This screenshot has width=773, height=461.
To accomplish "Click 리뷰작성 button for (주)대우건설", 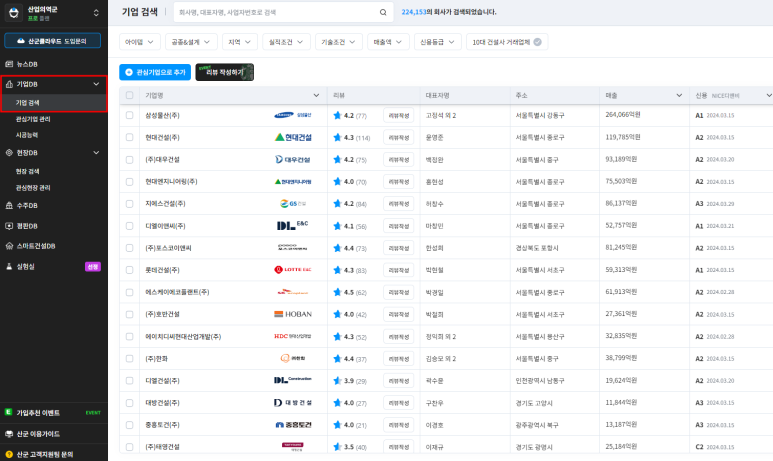I will (398, 160).
